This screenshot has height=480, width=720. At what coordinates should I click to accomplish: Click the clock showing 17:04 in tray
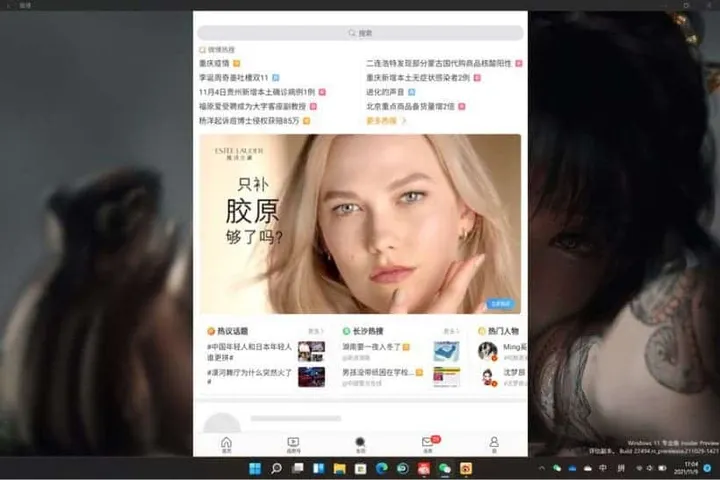[691, 468]
